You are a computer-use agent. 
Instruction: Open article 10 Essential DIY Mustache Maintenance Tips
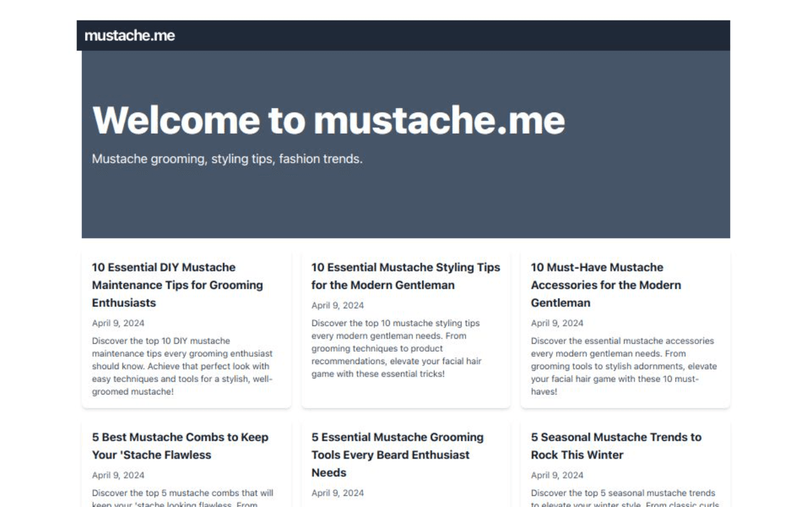(178, 285)
